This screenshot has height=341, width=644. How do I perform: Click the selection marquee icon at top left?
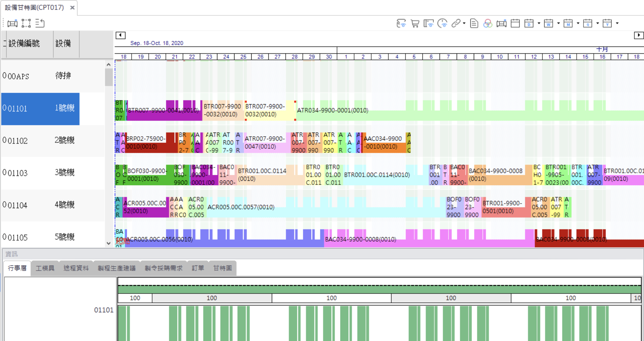click(x=26, y=23)
